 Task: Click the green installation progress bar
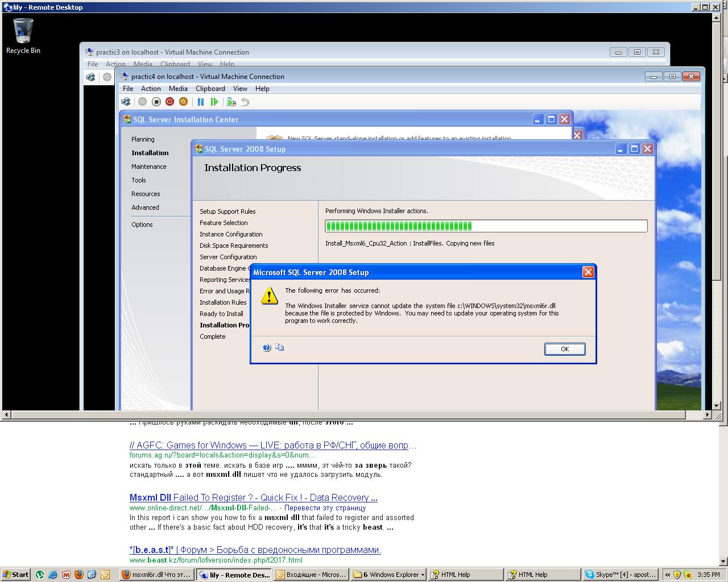tap(486, 226)
